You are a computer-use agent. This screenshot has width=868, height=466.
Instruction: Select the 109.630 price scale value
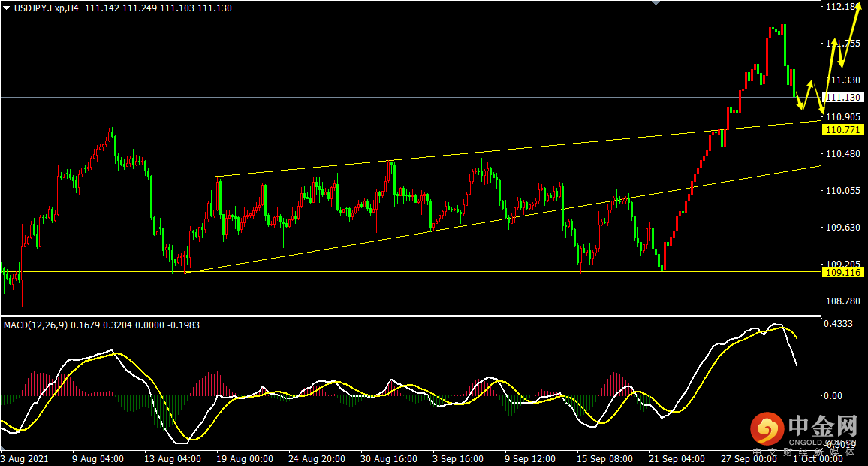(843, 227)
